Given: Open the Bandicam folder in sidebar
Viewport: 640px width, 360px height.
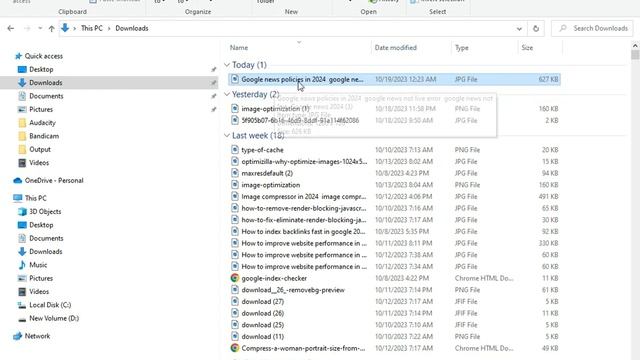Looking at the screenshot, I should tap(44, 136).
